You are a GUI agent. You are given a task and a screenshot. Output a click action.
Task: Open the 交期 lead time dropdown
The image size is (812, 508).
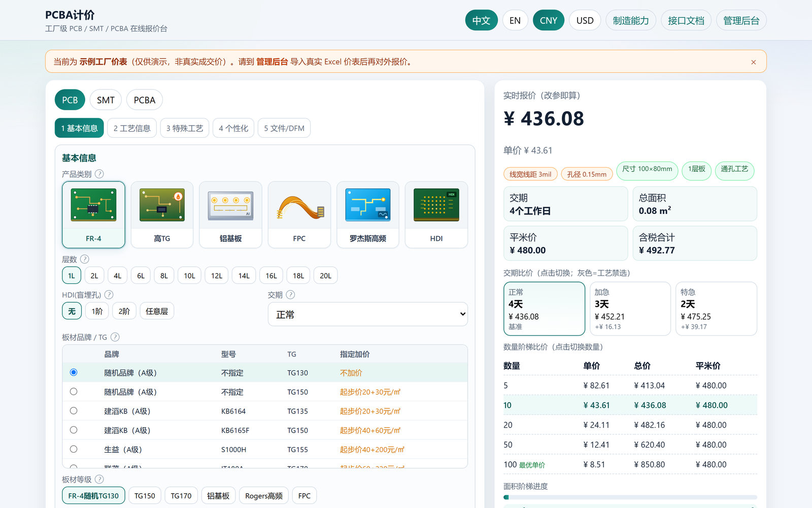click(368, 314)
